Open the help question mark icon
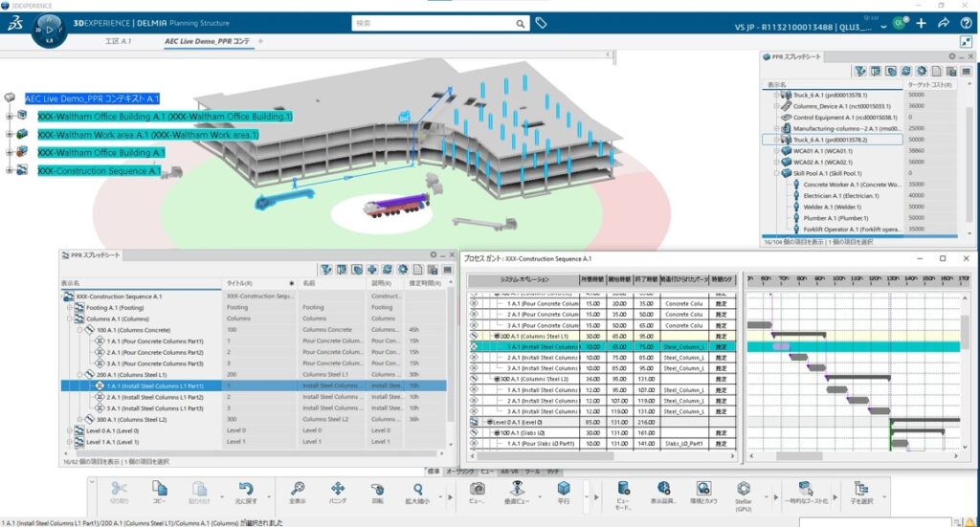980x527 pixels. click(966, 23)
